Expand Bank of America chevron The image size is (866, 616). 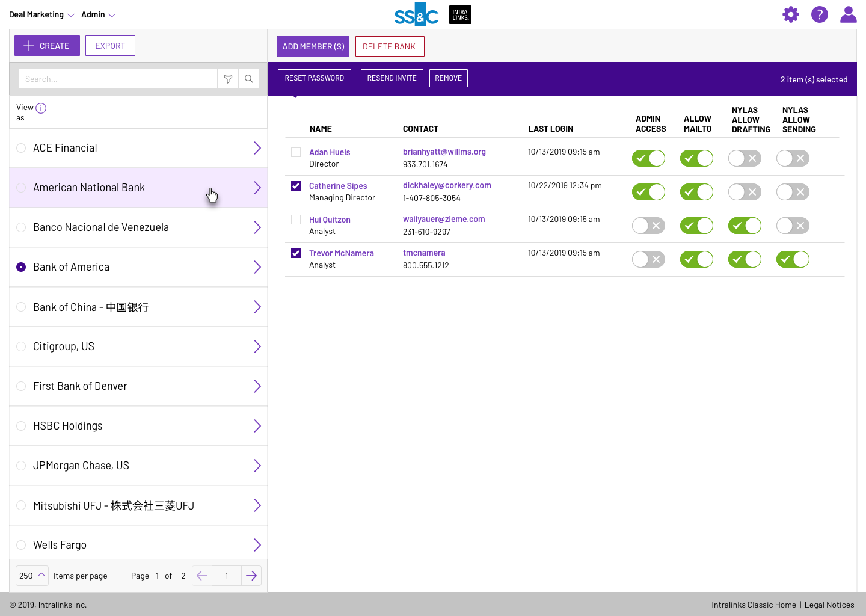(x=257, y=267)
